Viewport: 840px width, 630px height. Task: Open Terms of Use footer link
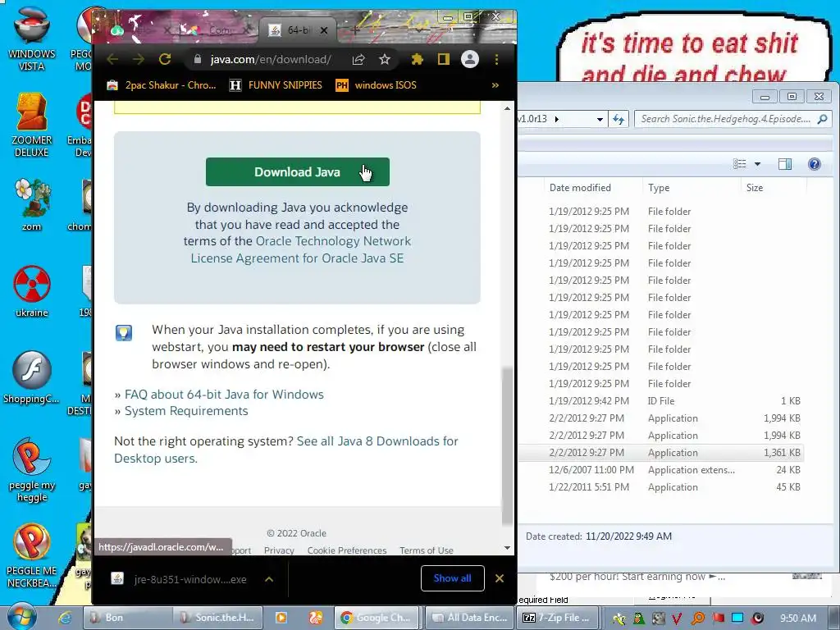pyautogui.click(x=427, y=550)
